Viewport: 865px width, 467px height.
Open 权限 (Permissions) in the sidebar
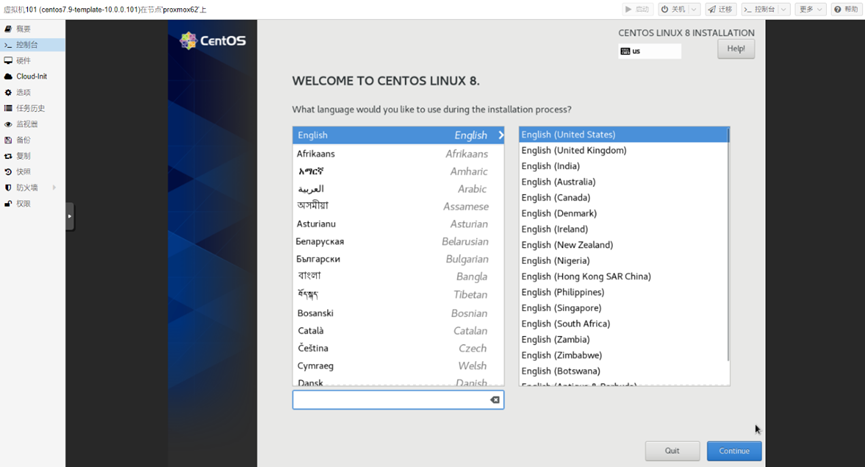32,204
